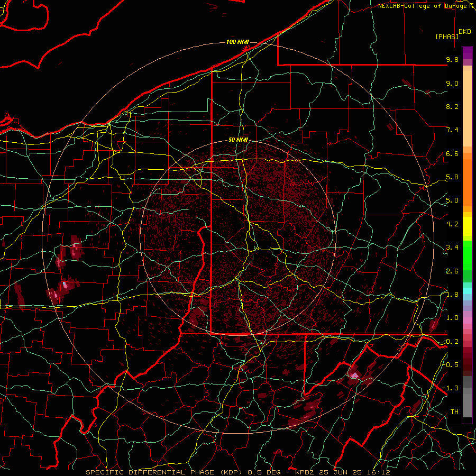The image size is (476, 476).
Task: Click the 5.0 scale label
Action: point(452,200)
